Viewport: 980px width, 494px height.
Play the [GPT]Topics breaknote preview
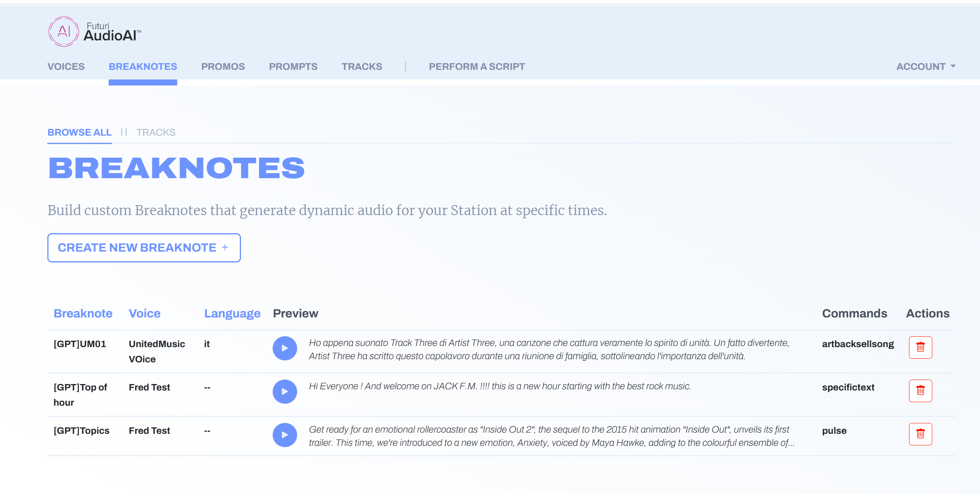point(285,435)
